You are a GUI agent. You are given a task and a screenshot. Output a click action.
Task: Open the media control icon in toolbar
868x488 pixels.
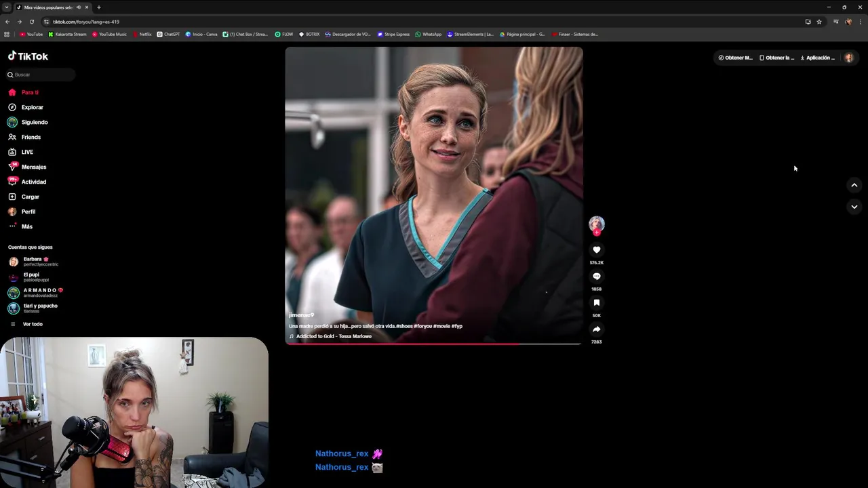(x=836, y=22)
